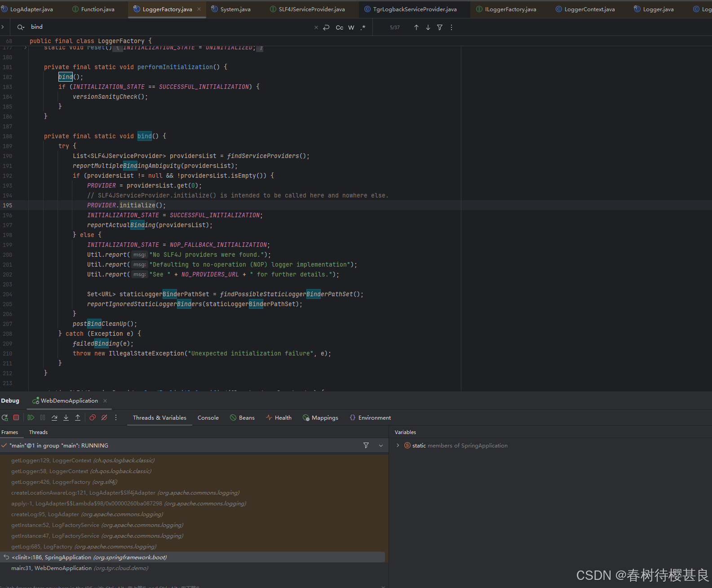
Task: Open more find bar options menu
Action: coord(451,27)
